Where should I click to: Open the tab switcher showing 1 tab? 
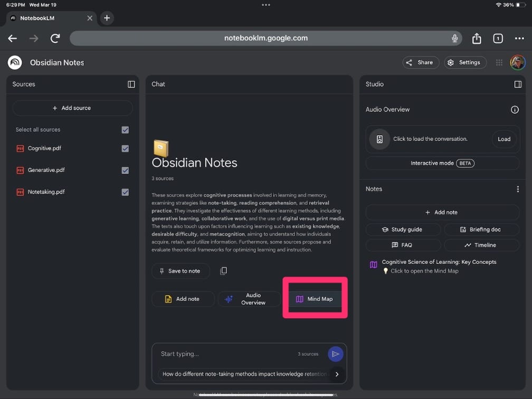point(498,39)
